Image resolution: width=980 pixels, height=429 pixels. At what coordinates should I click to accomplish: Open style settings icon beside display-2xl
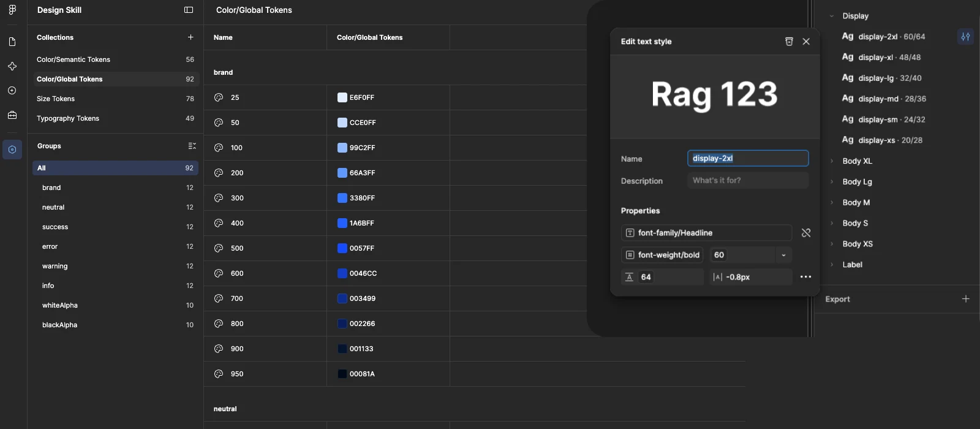[965, 37]
